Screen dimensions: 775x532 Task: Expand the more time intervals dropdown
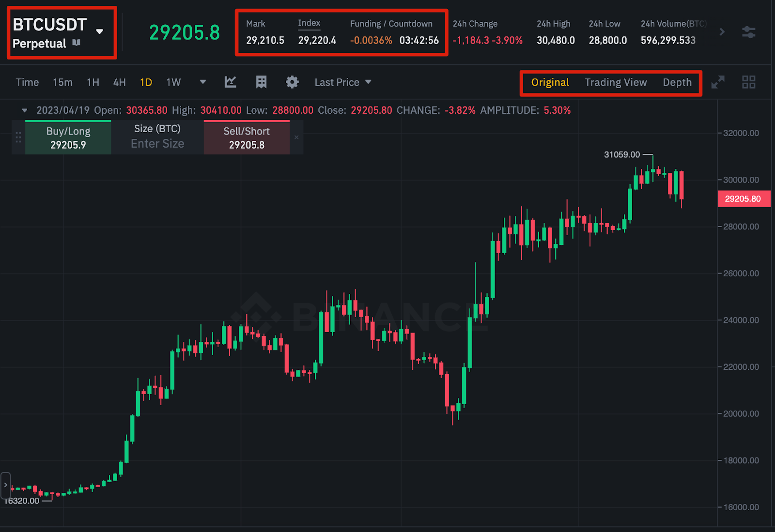click(203, 82)
